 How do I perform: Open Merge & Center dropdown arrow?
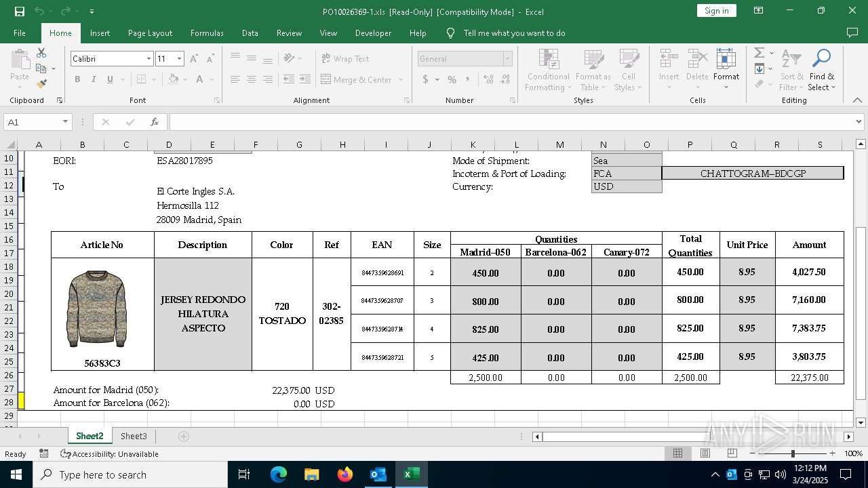click(x=401, y=80)
